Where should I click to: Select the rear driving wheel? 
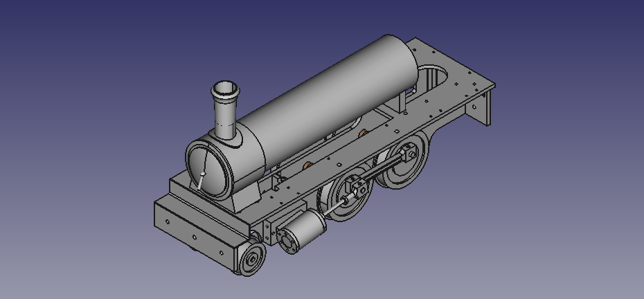[x=407, y=166]
